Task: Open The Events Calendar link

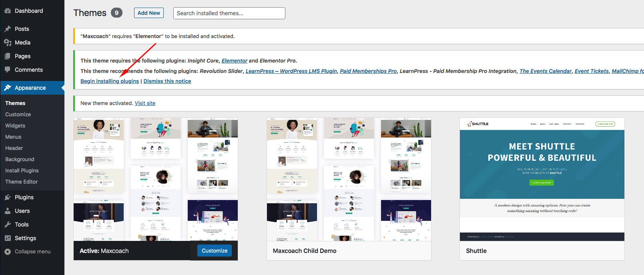Action: pyautogui.click(x=546, y=71)
